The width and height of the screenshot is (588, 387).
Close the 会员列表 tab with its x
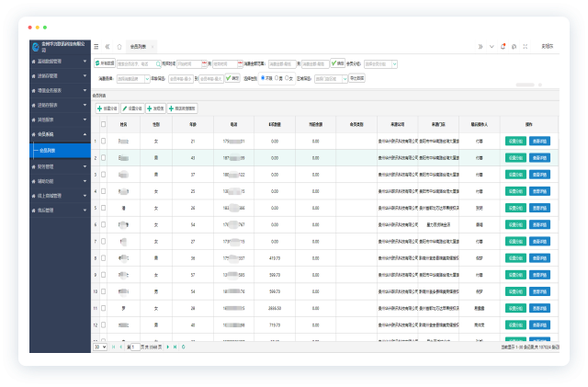[153, 47]
